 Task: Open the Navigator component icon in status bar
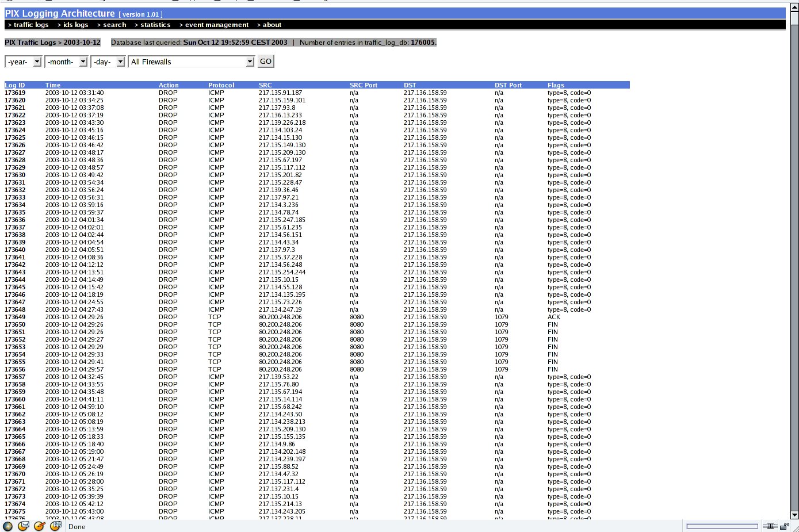pyautogui.click(x=7, y=526)
